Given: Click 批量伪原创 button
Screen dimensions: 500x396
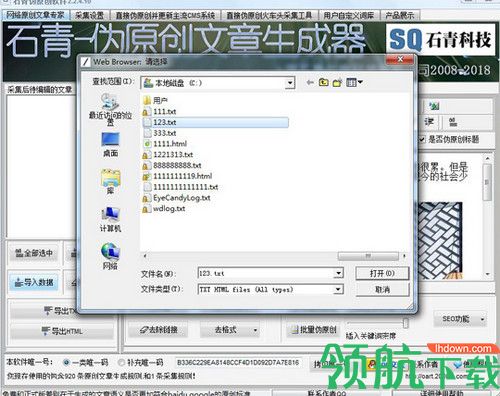Looking at the screenshot, I should (314, 330).
